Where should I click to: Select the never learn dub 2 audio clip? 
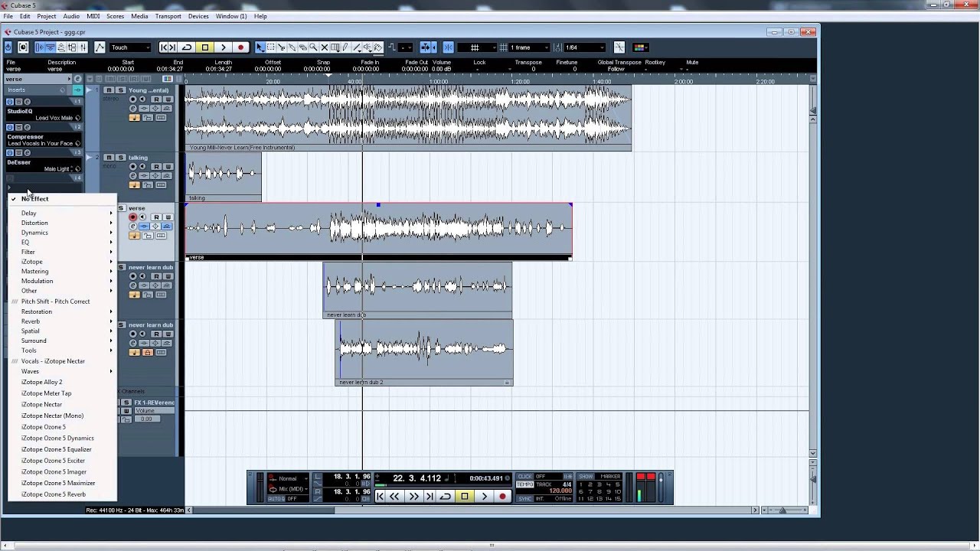pos(424,352)
